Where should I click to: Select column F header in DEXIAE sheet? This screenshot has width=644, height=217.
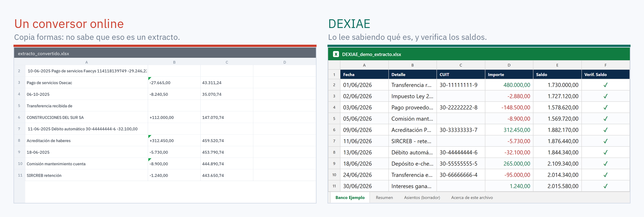point(605,65)
